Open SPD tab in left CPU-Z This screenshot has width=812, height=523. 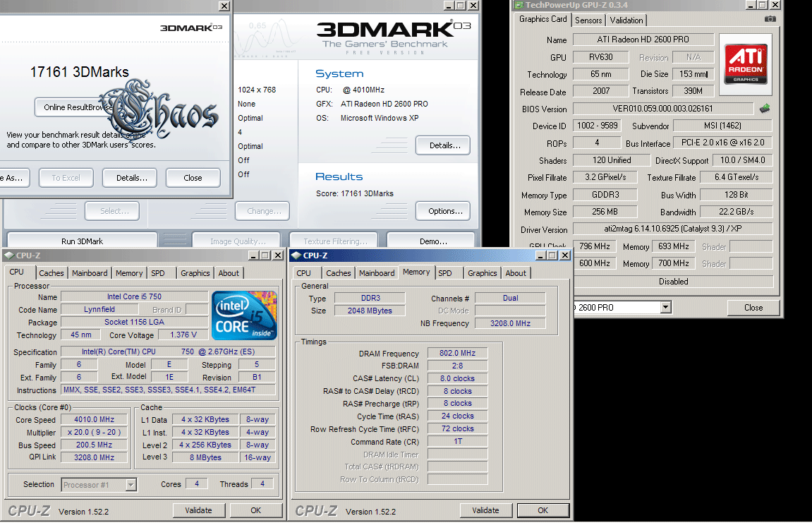(x=158, y=273)
